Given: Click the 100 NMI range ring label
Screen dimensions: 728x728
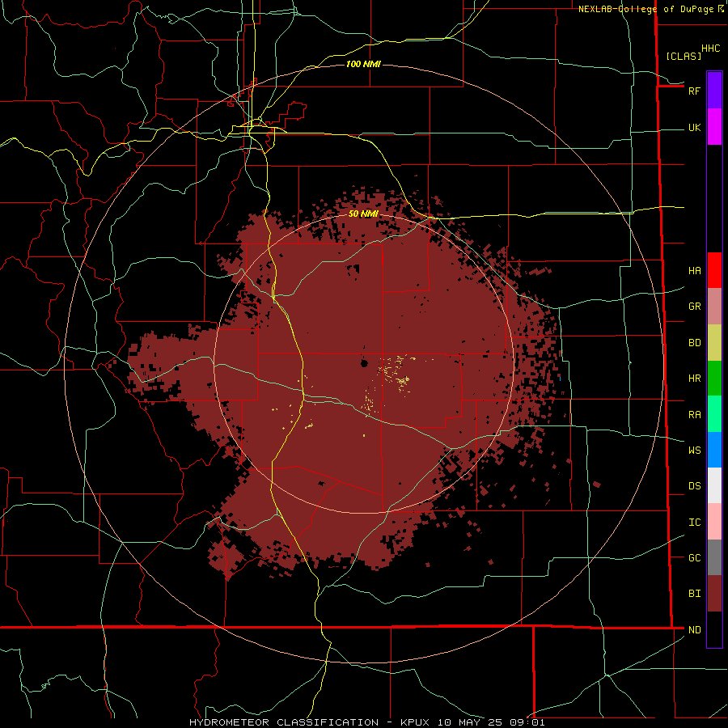Looking at the screenshot, I should [x=363, y=64].
